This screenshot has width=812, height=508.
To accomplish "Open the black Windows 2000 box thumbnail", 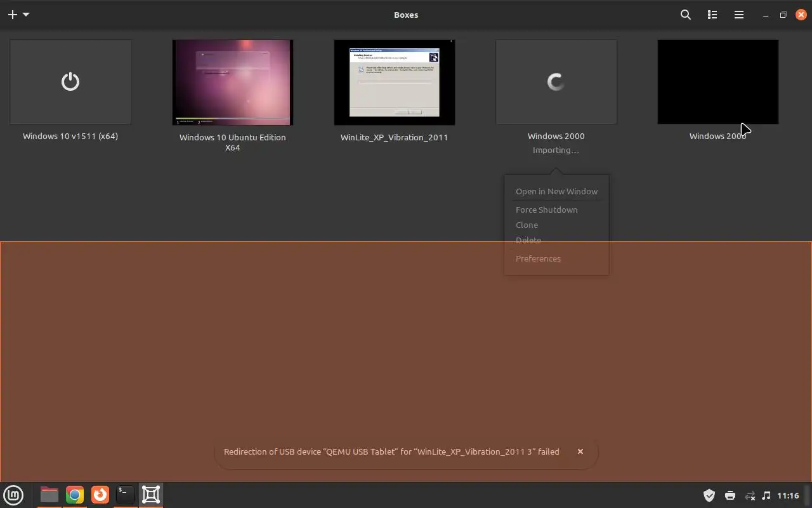I will [x=718, y=82].
